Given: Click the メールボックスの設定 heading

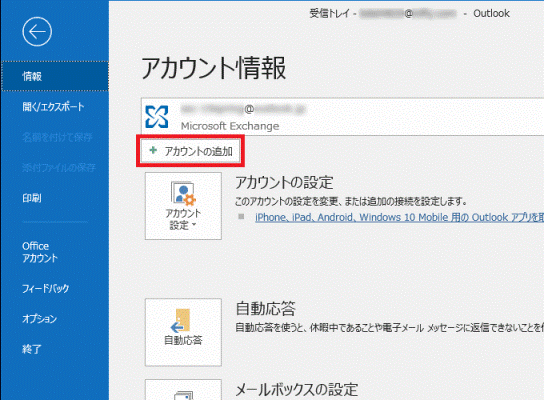Looking at the screenshot, I should pyautogui.click(x=297, y=390).
